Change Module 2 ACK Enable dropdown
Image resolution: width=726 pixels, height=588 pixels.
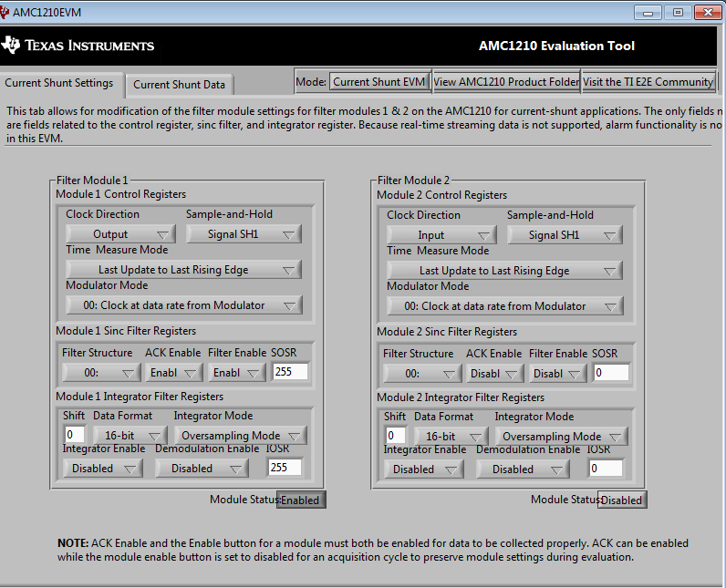494,374
